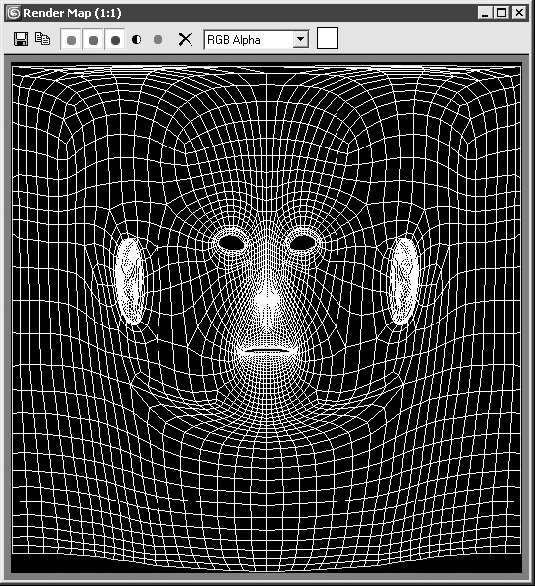The height and width of the screenshot is (586, 535).
Task: Clear the rendered image with the X icon
Action: pos(185,39)
